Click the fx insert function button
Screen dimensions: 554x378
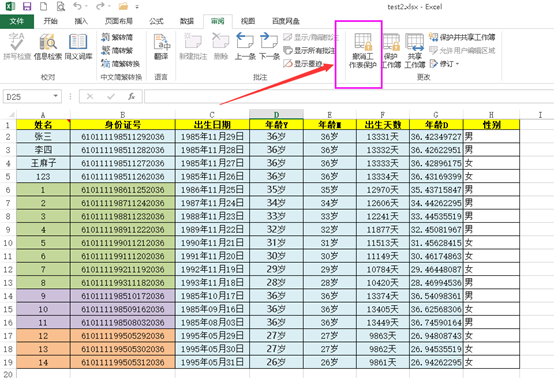click(x=131, y=96)
